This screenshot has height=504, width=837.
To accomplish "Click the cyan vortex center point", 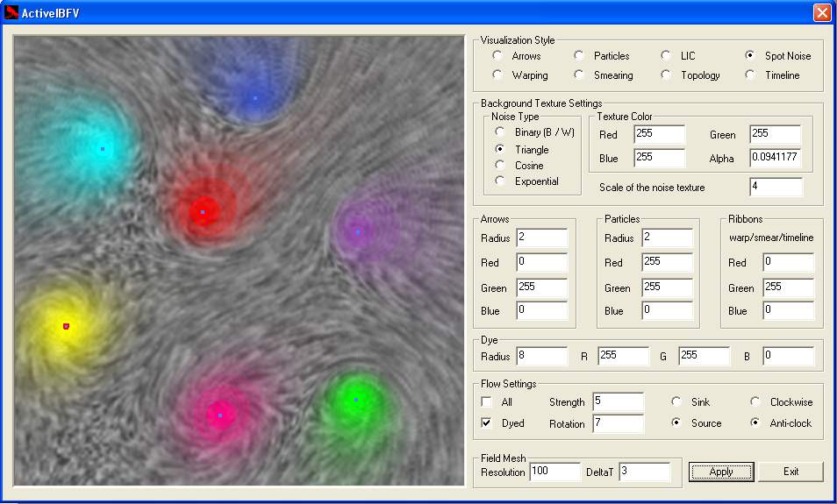I will click(x=103, y=149).
